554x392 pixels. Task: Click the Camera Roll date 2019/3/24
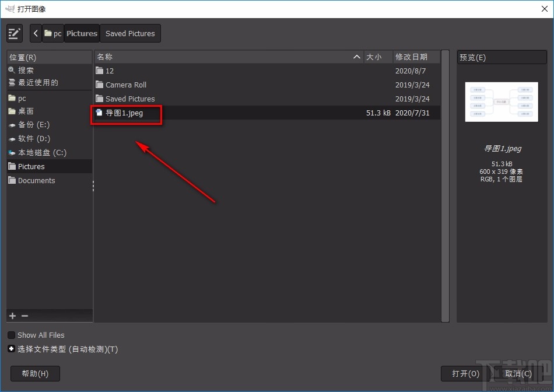tap(412, 85)
